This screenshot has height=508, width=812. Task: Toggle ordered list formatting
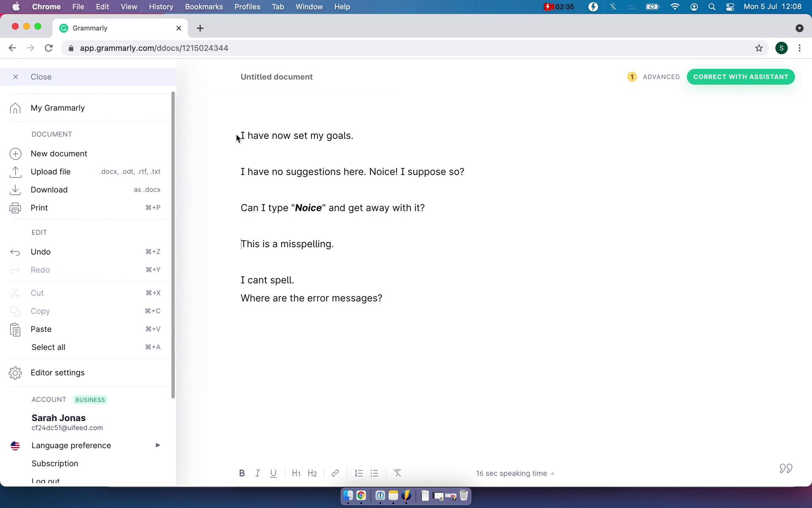coord(359,473)
